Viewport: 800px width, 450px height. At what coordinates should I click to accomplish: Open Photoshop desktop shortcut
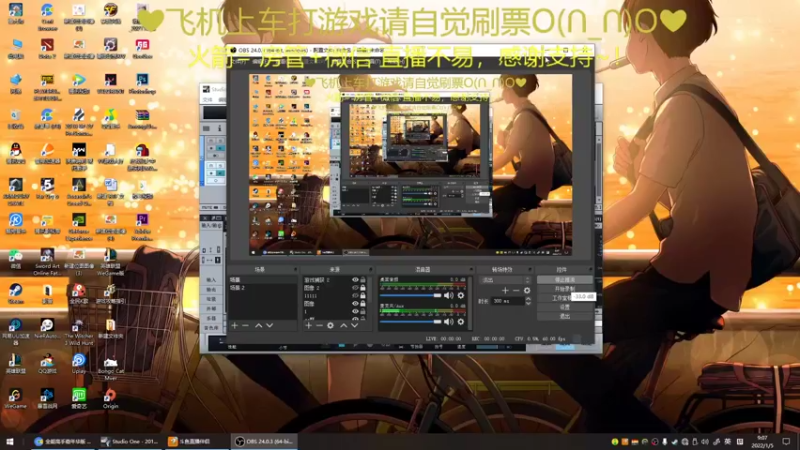point(142,83)
